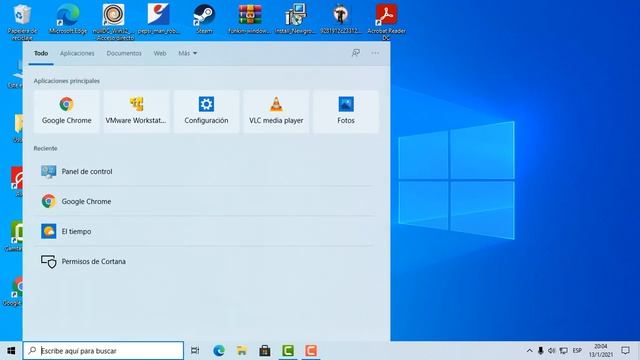
Task: Select the Install_Newgro desktop icon
Action: 295,20
